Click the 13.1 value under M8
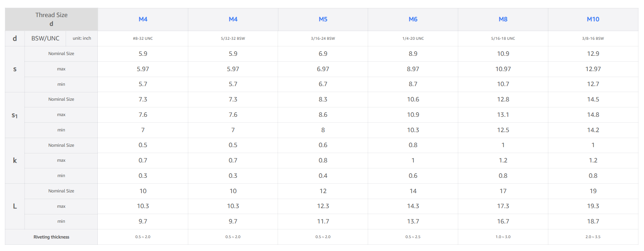 [x=503, y=115]
